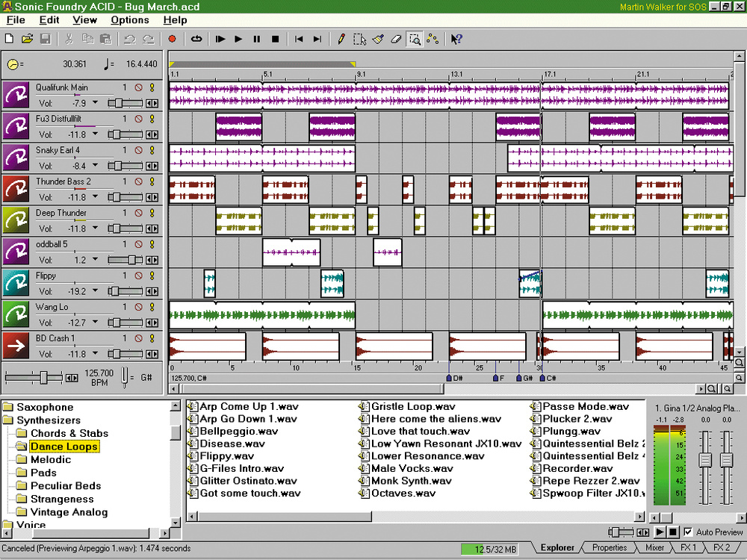
Task: Go to End of project button
Action: [x=317, y=39]
